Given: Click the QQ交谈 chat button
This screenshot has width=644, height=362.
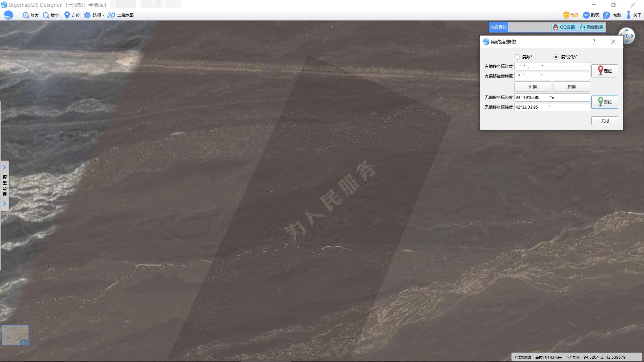Looking at the screenshot, I should pyautogui.click(x=564, y=27).
